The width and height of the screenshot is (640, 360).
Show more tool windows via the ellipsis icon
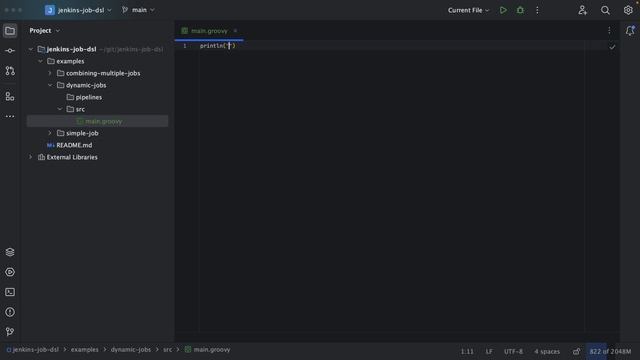point(10,116)
